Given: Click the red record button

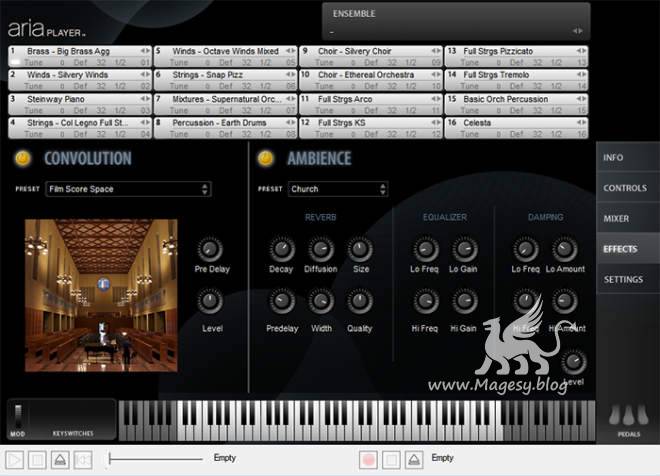Looking at the screenshot, I should (x=368, y=460).
